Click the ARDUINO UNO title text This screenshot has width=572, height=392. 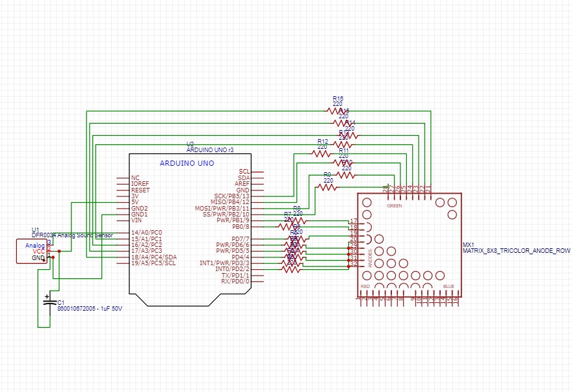click(187, 163)
